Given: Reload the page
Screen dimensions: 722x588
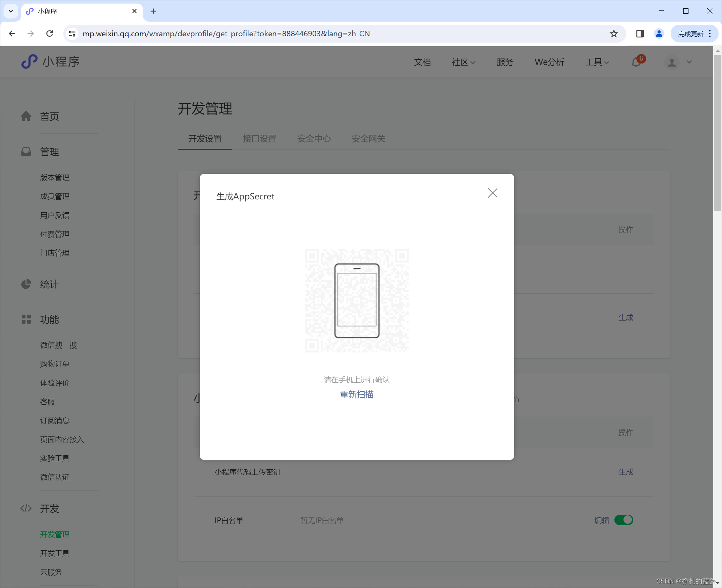Looking at the screenshot, I should (50, 34).
